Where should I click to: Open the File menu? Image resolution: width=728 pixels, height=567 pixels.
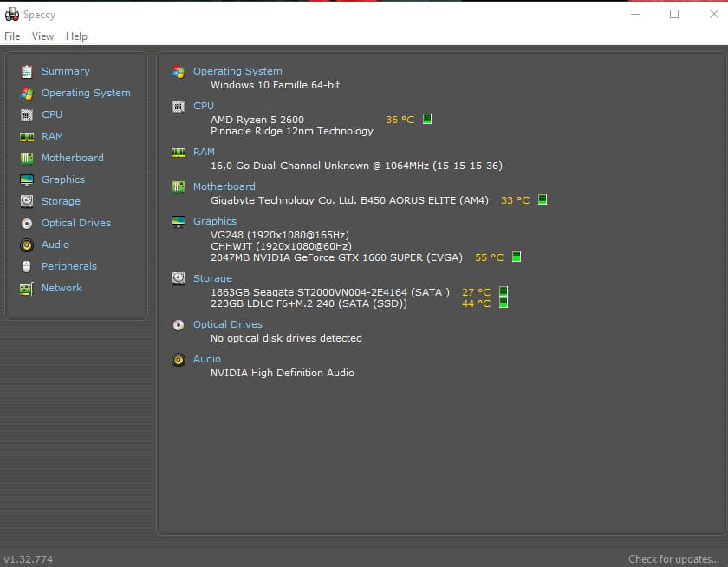(12, 36)
